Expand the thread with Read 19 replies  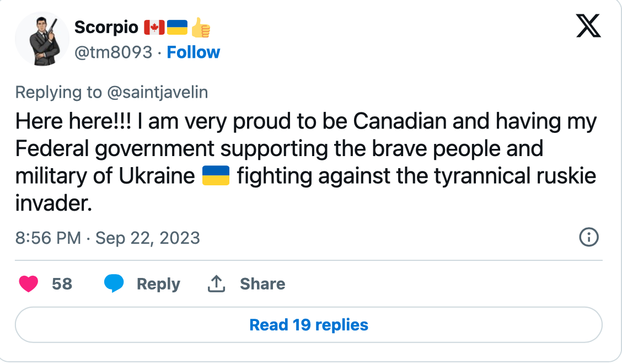click(x=309, y=325)
